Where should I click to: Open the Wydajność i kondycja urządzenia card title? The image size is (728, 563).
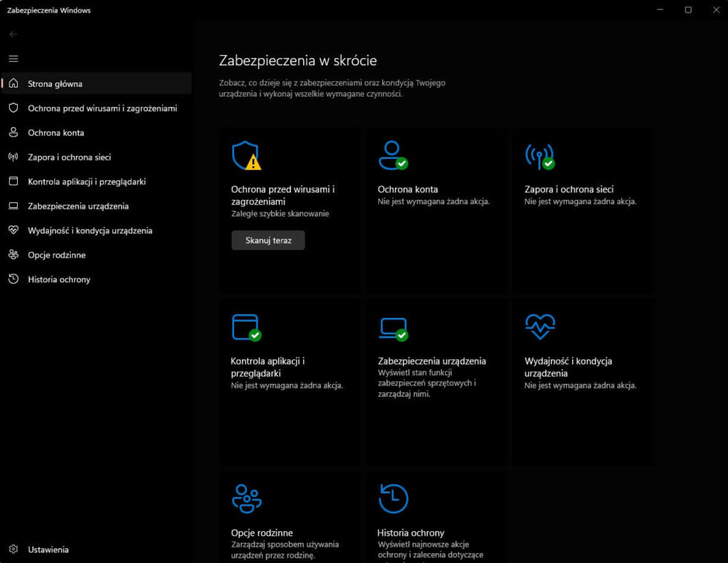point(568,367)
